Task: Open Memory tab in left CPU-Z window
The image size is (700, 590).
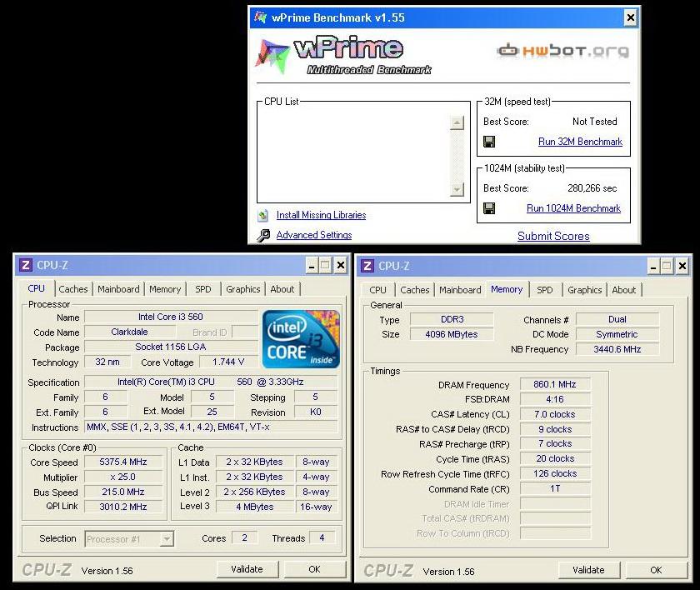Action: pyautogui.click(x=165, y=289)
